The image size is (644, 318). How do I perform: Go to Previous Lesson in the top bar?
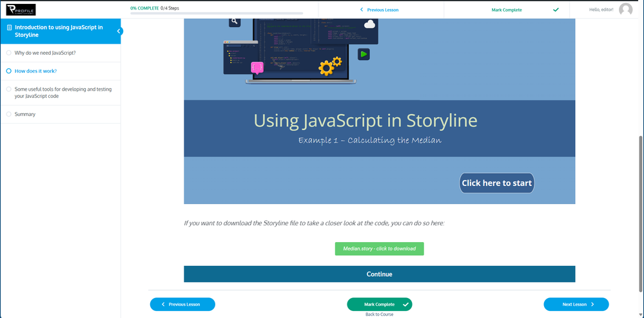(x=381, y=10)
